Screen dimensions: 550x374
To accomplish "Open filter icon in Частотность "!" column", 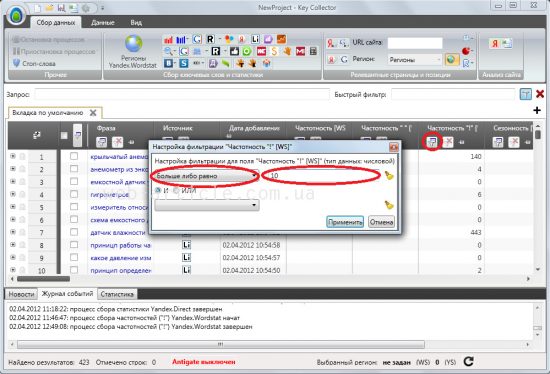I will [432, 142].
